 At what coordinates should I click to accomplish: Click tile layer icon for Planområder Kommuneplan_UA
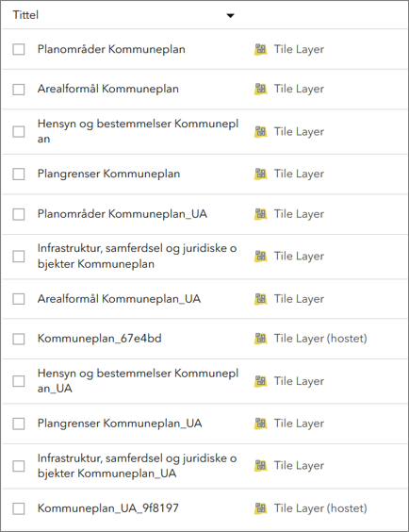[x=261, y=214]
